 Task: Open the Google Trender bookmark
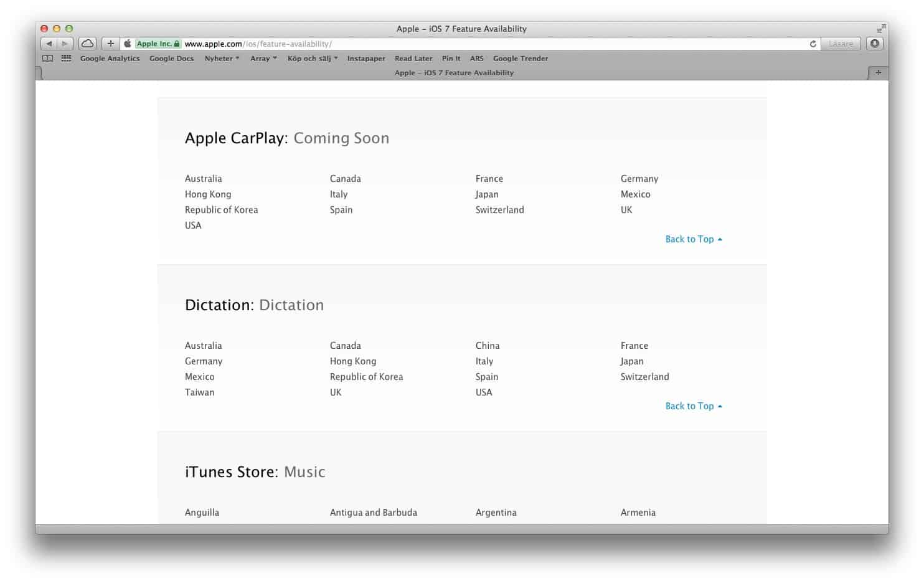(521, 59)
